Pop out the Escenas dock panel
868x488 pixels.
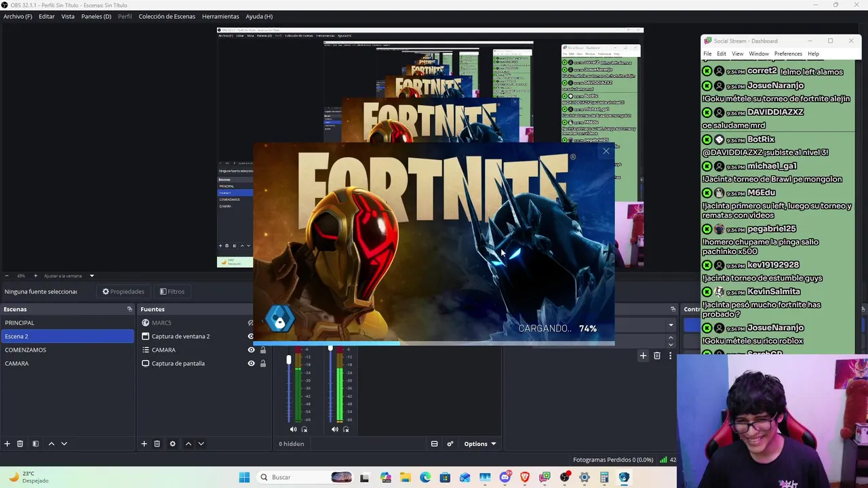130,309
